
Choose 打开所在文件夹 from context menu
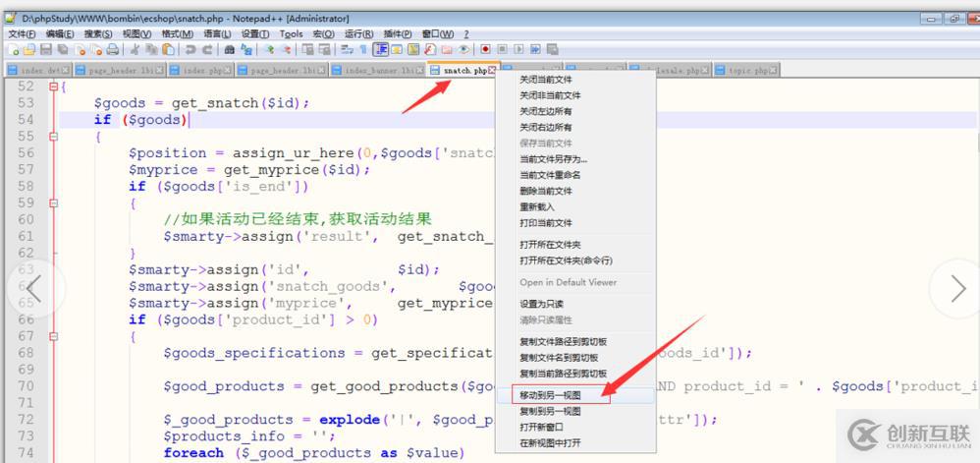[575, 245]
